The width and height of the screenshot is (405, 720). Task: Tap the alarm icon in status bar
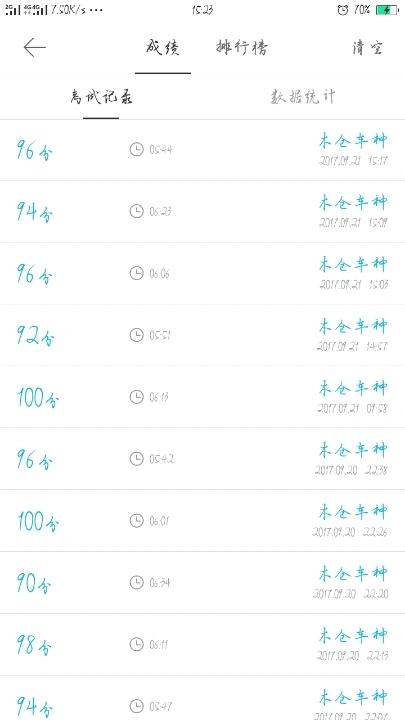pos(343,10)
